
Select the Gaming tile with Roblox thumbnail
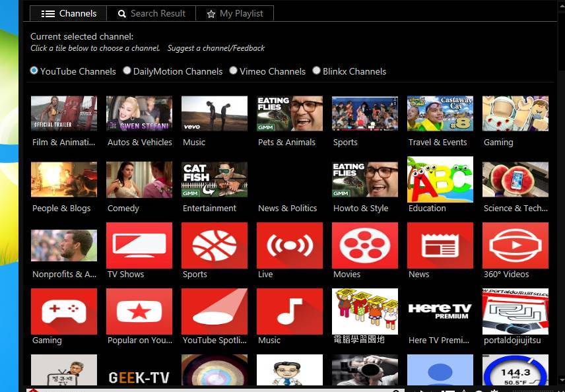pos(515,114)
